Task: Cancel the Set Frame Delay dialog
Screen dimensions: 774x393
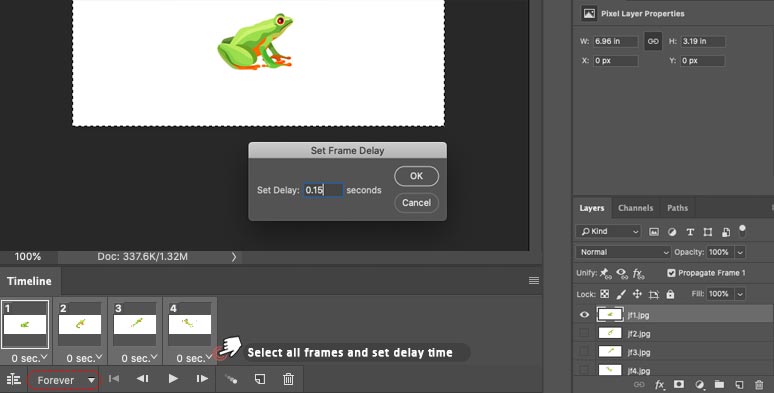Action: (417, 203)
